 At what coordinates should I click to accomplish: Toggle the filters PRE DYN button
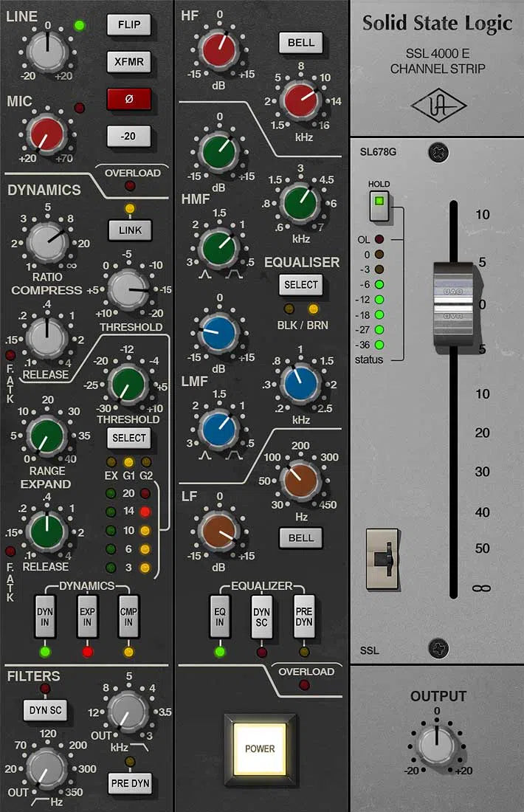[128, 782]
